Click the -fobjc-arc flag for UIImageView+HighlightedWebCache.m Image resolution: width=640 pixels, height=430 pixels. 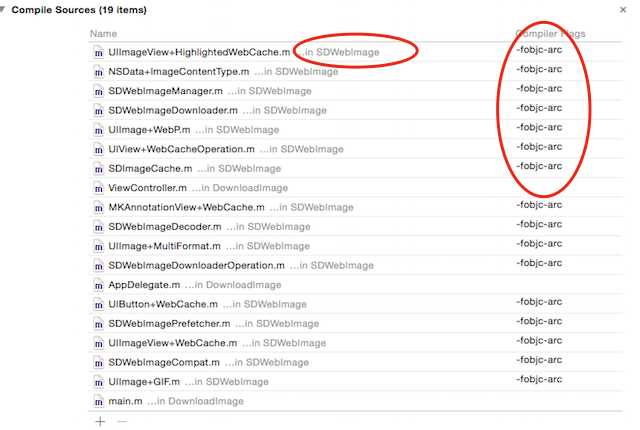click(x=539, y=50)
